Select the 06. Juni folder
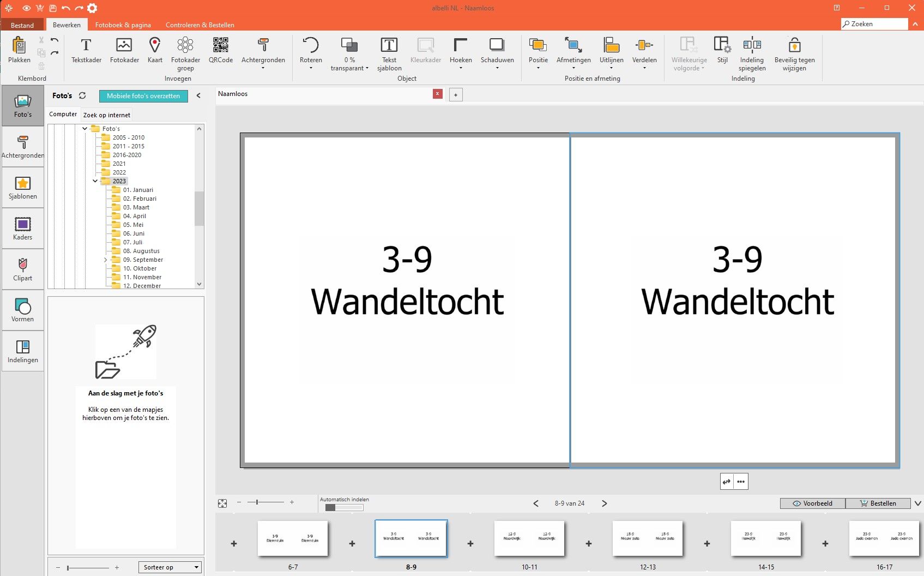This screenshot has width=924, height=576. tap(133, 233)
